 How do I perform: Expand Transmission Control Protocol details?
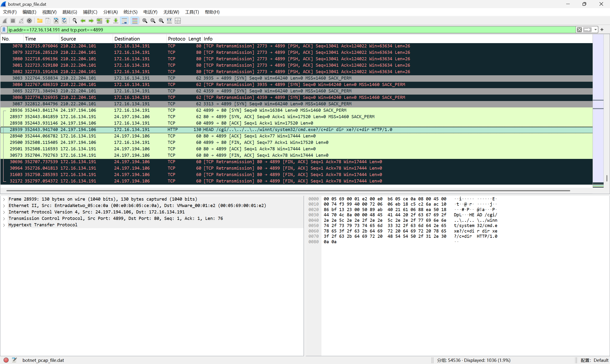click(4, 218)
